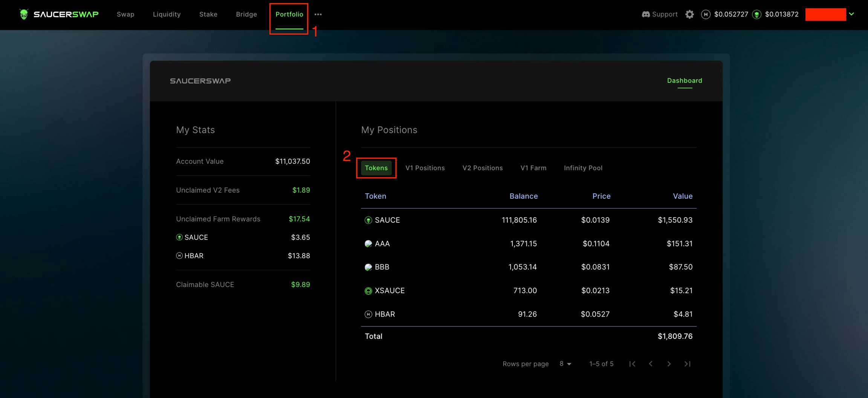This screenshot has height=398, width=868.
Task: Sort by the Token column header
Action: point(376,196)
